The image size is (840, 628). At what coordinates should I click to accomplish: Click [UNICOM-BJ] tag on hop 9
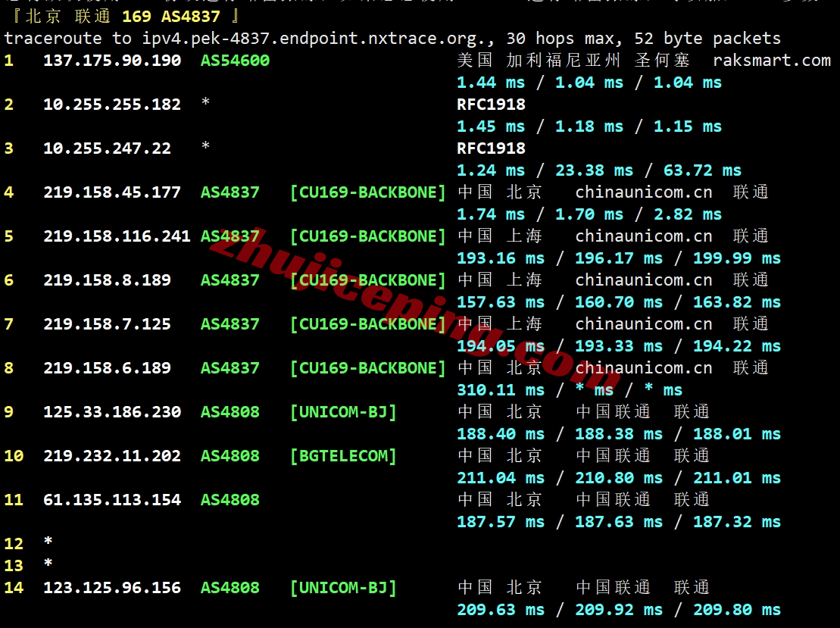tap(343, 411)
